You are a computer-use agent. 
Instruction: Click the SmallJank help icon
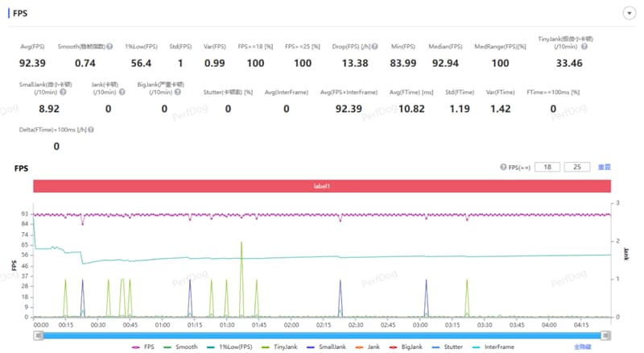point(63,92)
